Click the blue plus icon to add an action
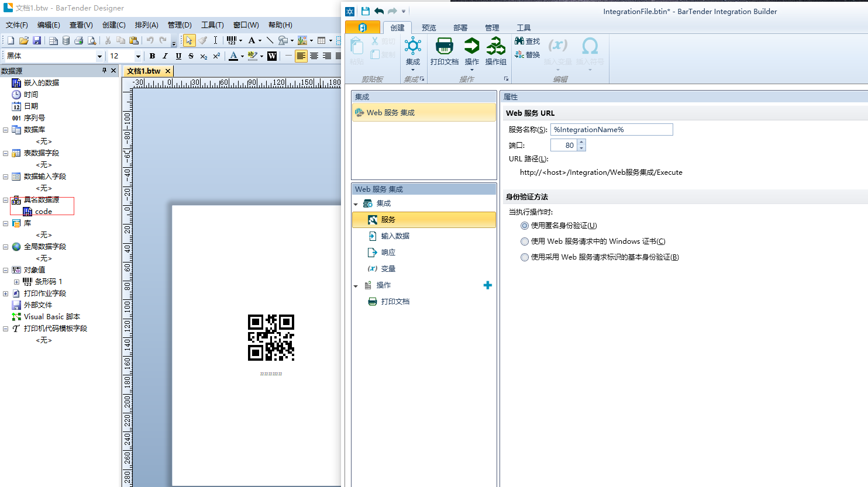 click(487, 285)
